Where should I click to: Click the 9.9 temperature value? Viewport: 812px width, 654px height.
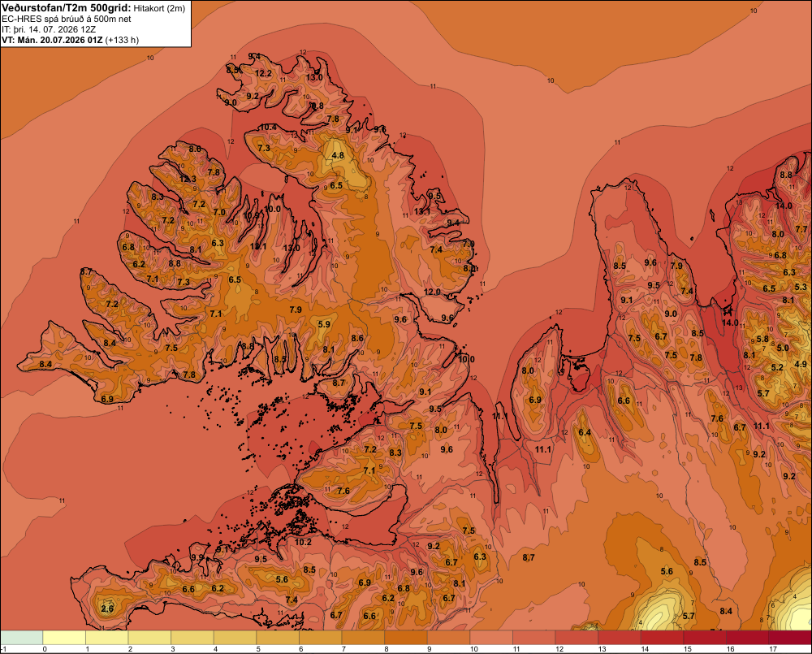198,557
